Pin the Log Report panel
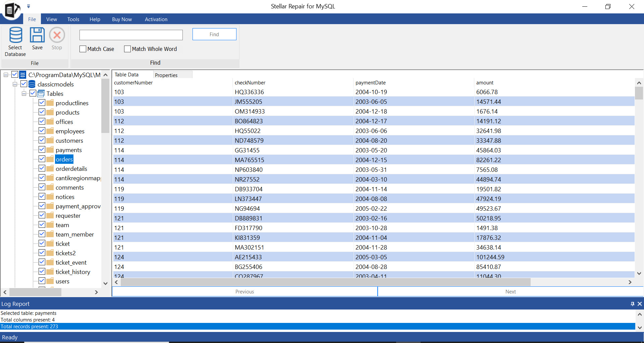644x343 pixels. 632,304
